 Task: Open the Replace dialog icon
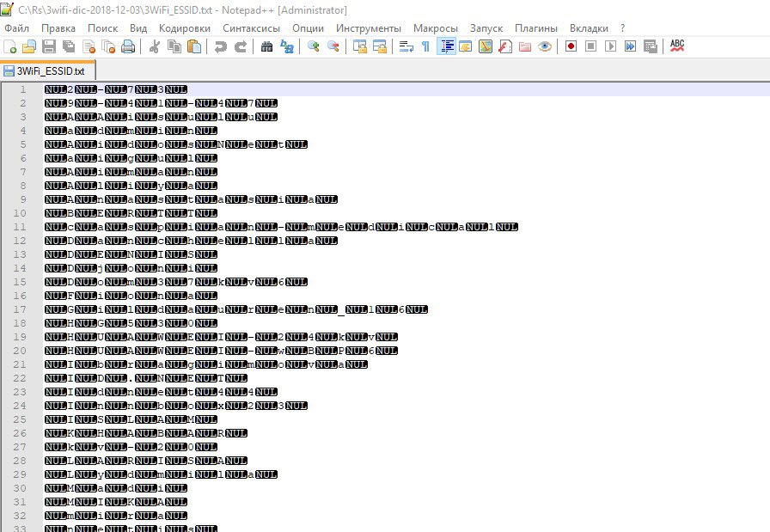tap(287, 46)
